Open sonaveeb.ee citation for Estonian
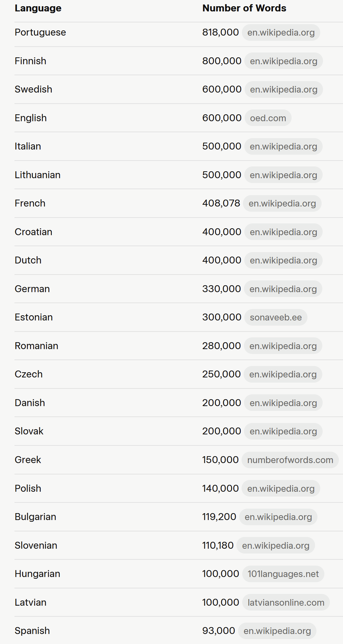Viewport: 343px width, 644px height. coord(276,317)
